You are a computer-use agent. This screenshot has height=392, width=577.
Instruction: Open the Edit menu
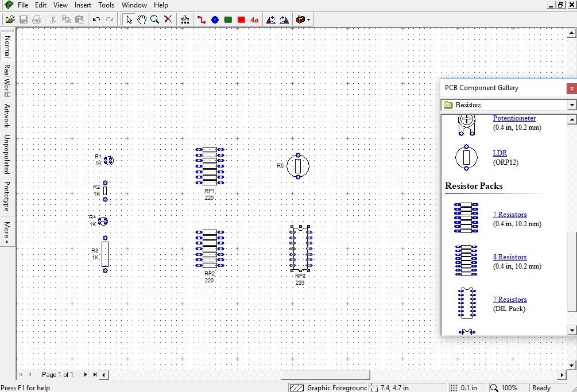[41, 5]
